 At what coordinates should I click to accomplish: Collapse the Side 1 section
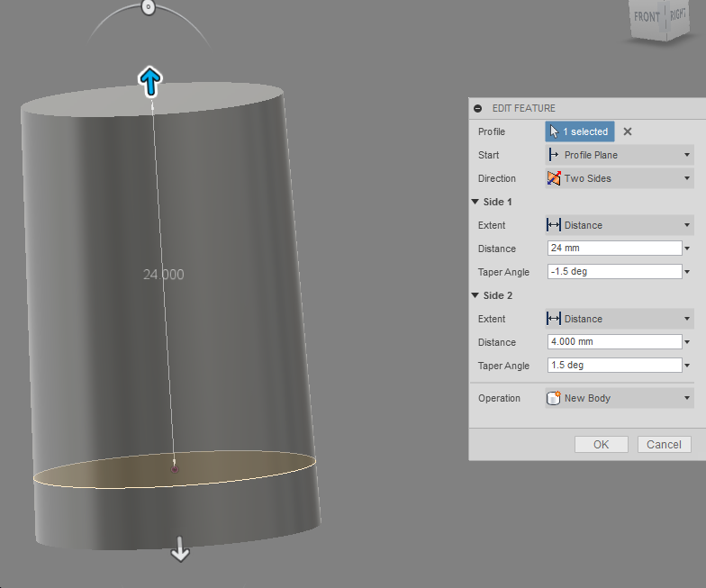(x=475, y=202)
